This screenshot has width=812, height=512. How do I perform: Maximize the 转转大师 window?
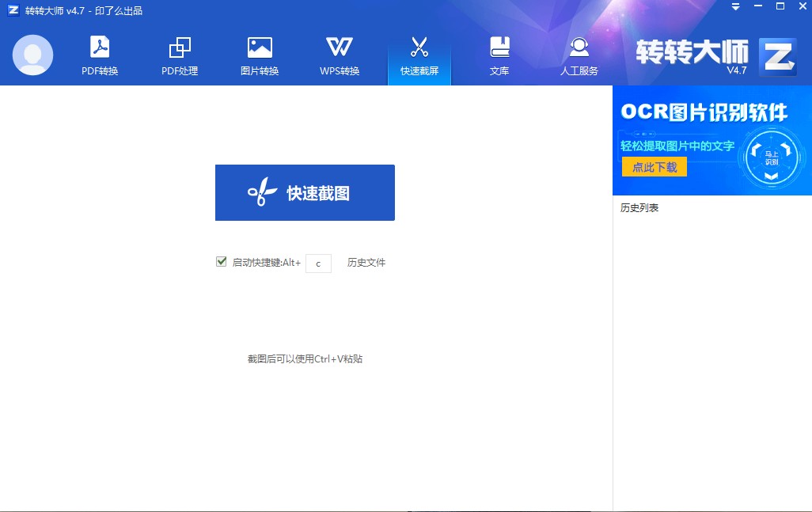pyautogui.click(x=780, y=6)
